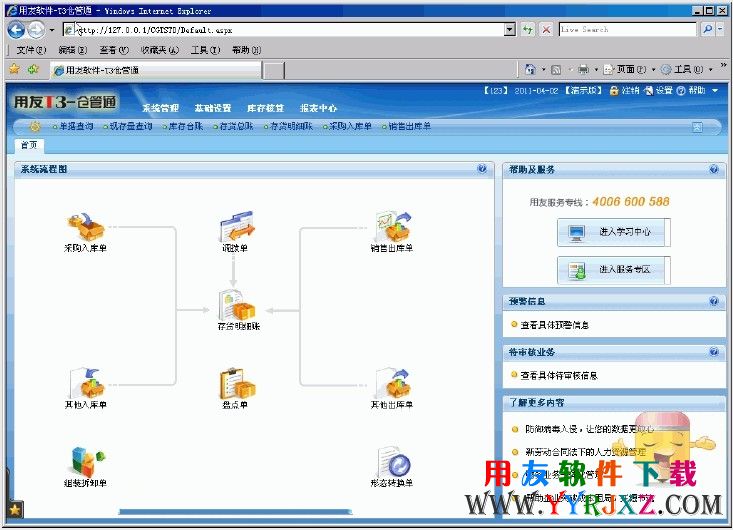Click the Live Search magnifier icon
This screenshot has height=530, width=733.
(707, 29)
